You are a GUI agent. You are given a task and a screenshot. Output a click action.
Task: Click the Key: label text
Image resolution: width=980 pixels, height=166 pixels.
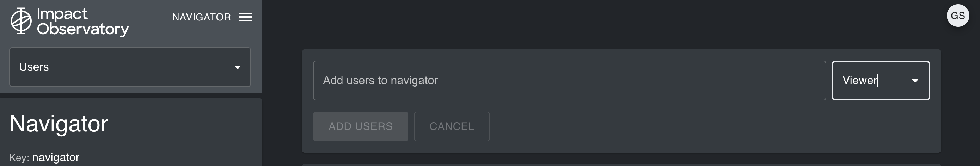pyautogui.click(x=19, y=158)
